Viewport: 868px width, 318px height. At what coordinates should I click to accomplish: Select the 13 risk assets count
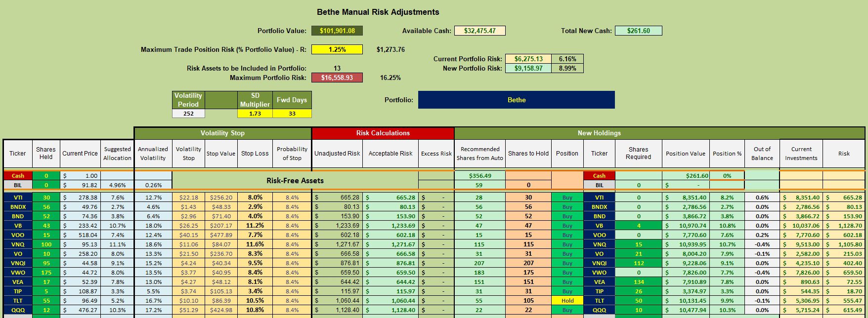click(x=337, y=68)
